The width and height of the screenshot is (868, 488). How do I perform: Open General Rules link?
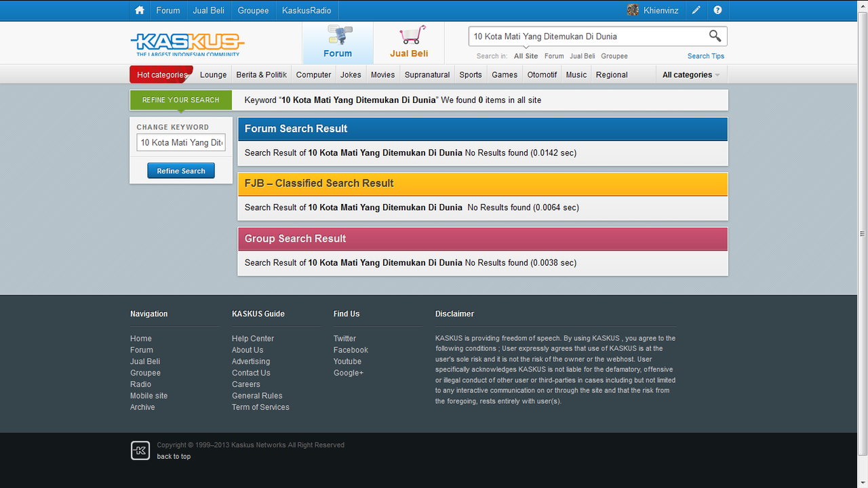[x=257, y=396]
